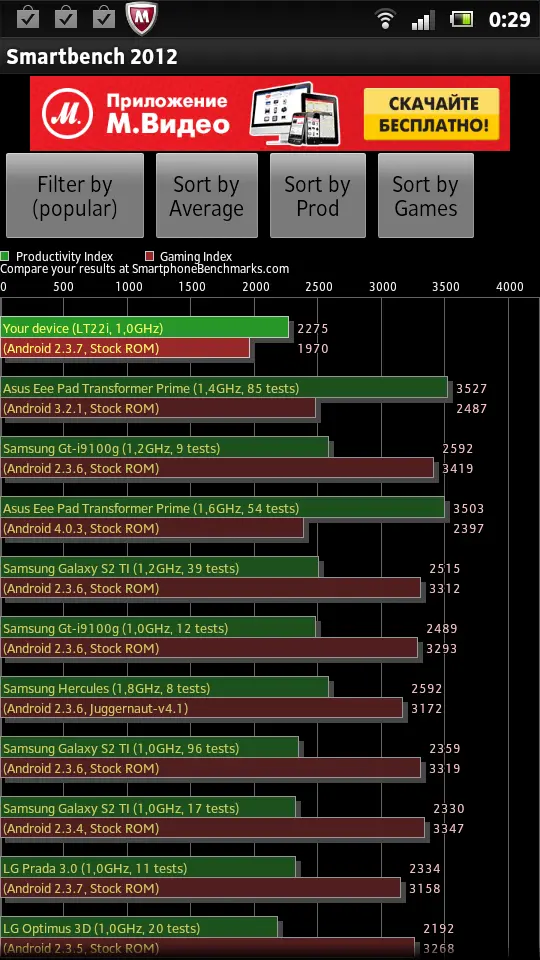Tap the green Productivity Index legend swatch
Screen dimensions: 540x960
pos(5,256)
